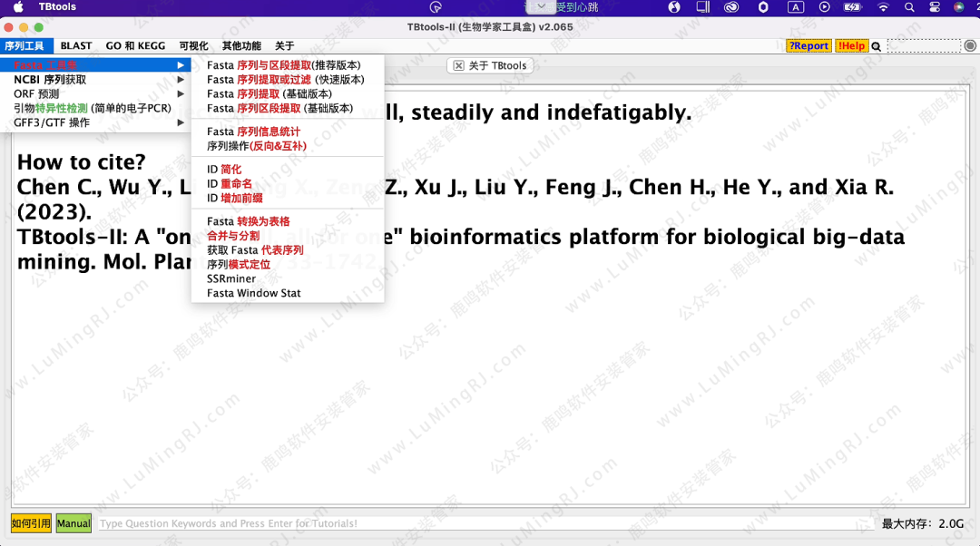Expand the ORF 预测 submenu

click(x=54, y=92)
